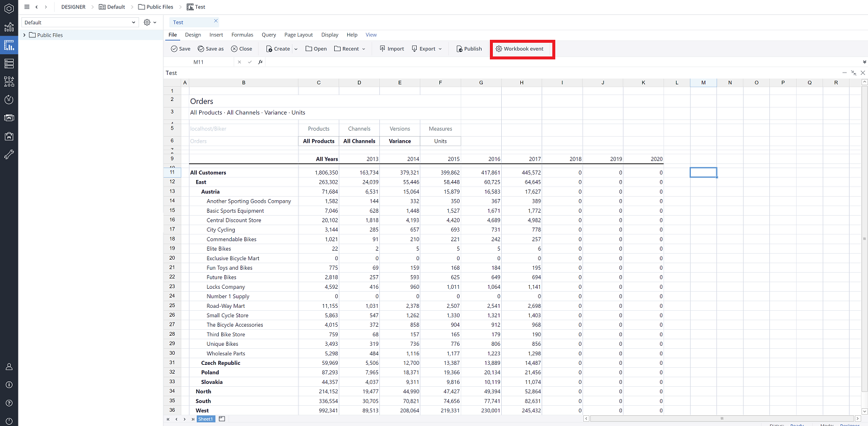Click the user profile icon in sidebar
Image resolution: width=868 pixels, height=426 pixels.
(x=9, y=367)
